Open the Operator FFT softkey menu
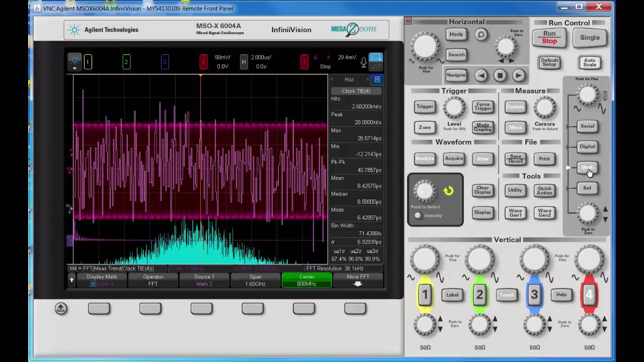 point(153,281)
